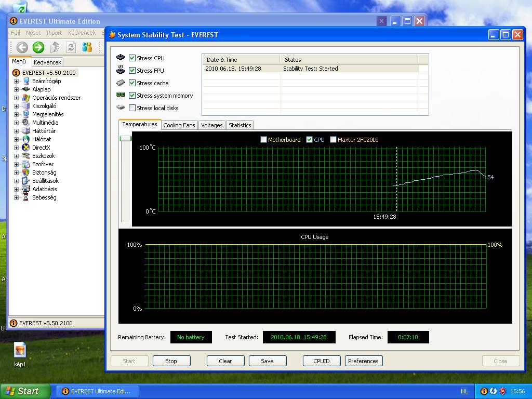Viewport: 532px width, 399px height.
Task: Click the Save button
Action: [268, 361]
